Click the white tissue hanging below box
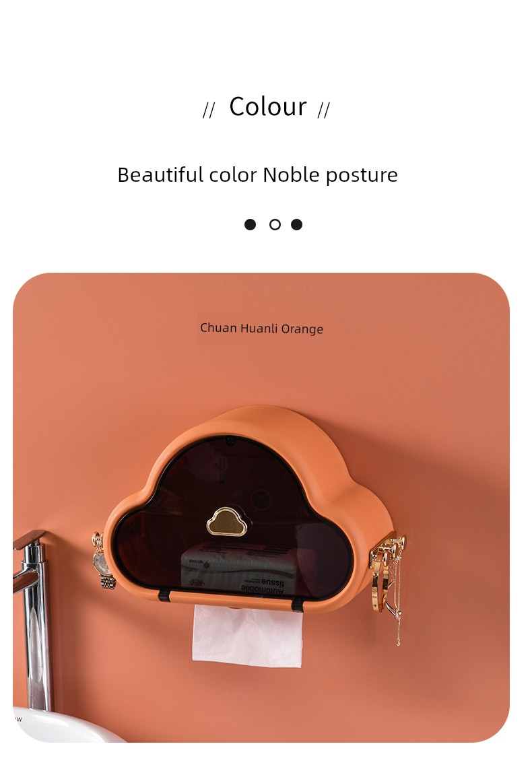The image size is (532, 769). 247,635
